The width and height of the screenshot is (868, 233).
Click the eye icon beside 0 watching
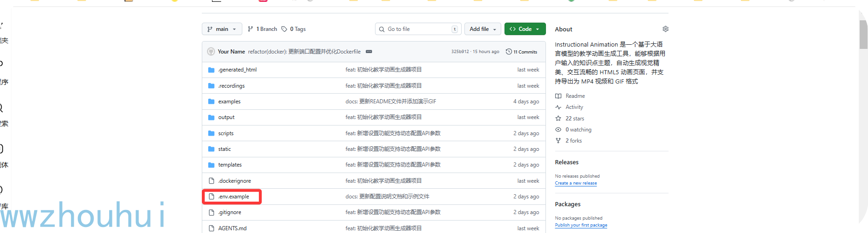coord(558,130)
